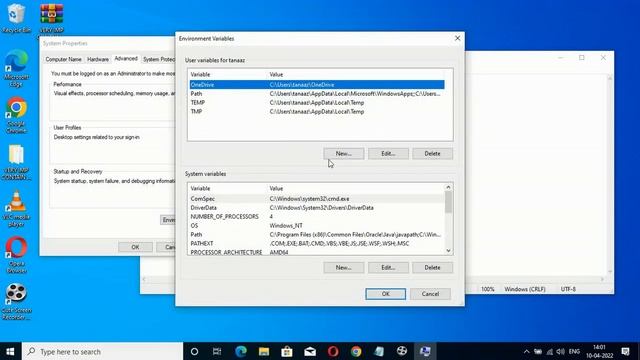The height and width of the screenshot is (360, 640).
Task: Open the WinRAR archive desktop icon
Action: pos(52,18)
